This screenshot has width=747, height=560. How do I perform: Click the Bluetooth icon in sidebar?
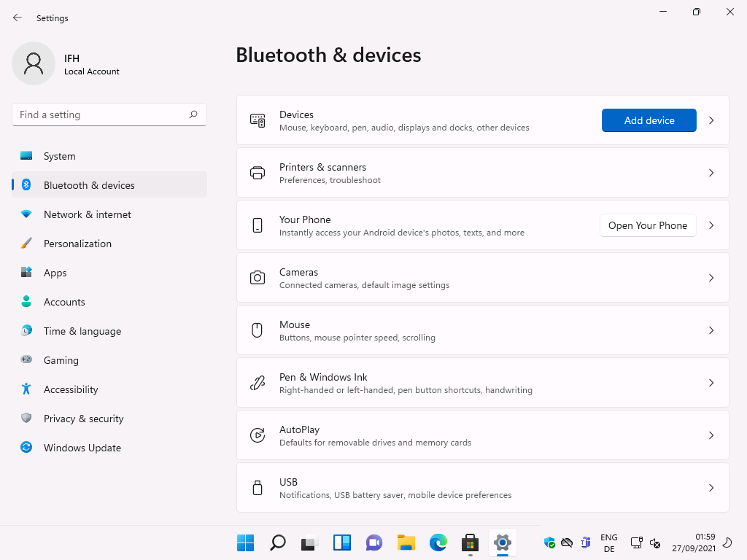click(26, 185)
